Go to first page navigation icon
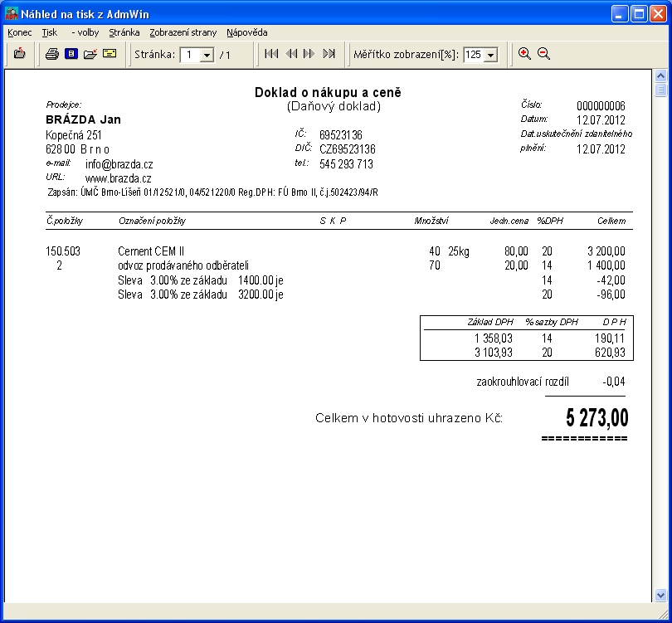The height and width of the screenshot is (623, 672). 271,54
